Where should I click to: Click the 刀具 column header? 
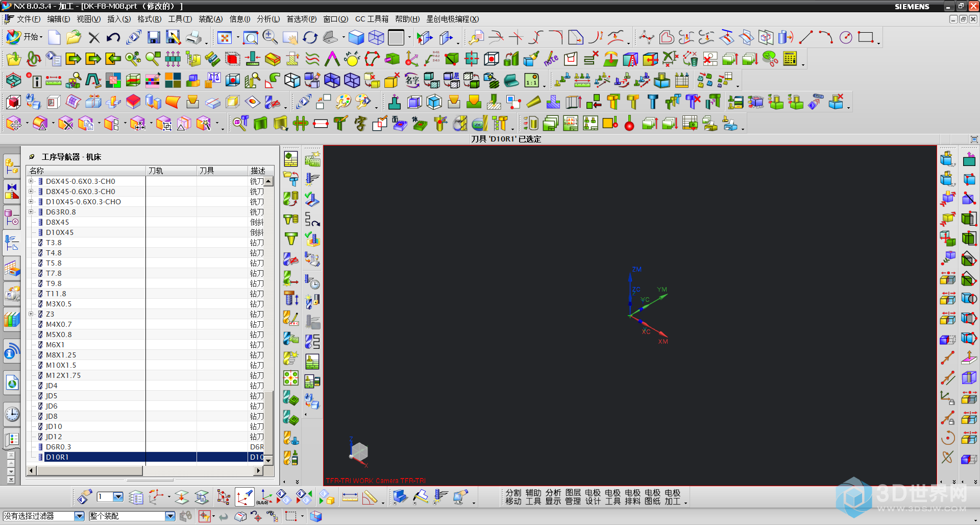(222, 171)
